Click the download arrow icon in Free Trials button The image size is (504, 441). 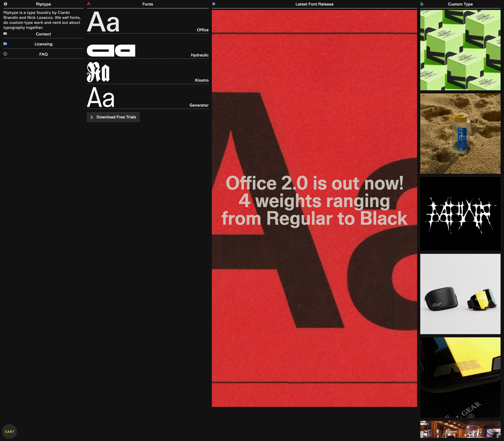(92, 117)
